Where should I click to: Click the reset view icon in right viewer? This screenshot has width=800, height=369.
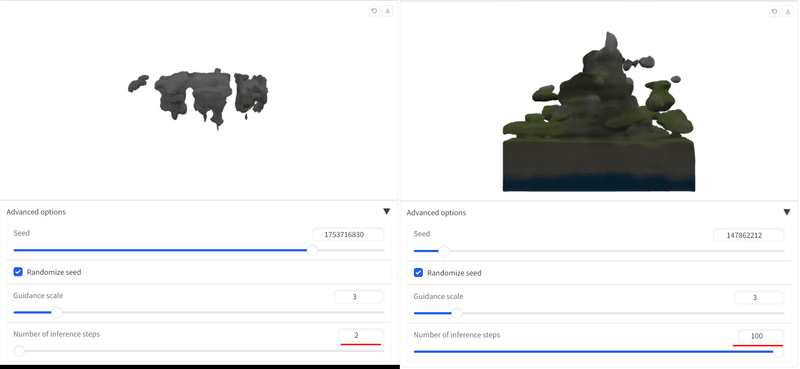pyautogui.click(x=774, y=11)
